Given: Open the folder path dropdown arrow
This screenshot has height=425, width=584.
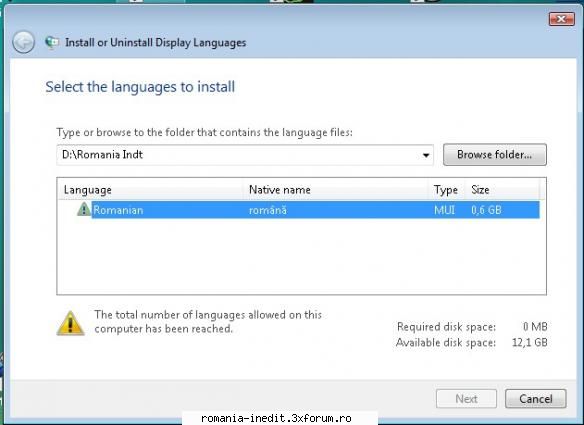Looking at the screenshot, I should point(426,155).
